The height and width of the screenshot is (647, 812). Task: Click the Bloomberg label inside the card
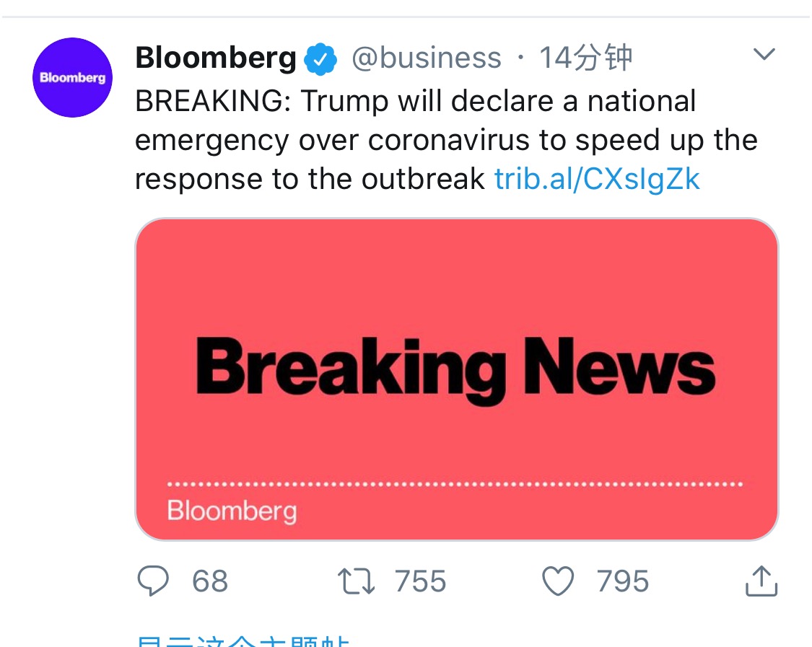232,511
